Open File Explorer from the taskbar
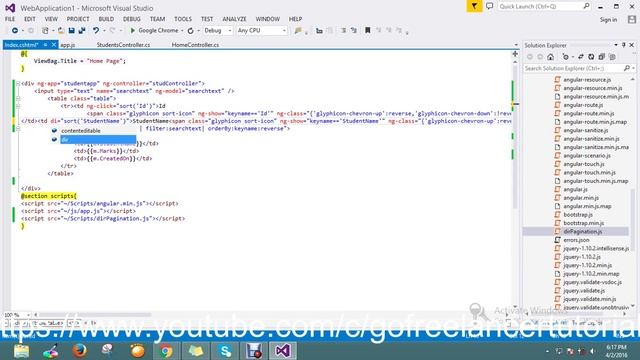This screenshot has width=640, height=360. [x=21, y=351]
